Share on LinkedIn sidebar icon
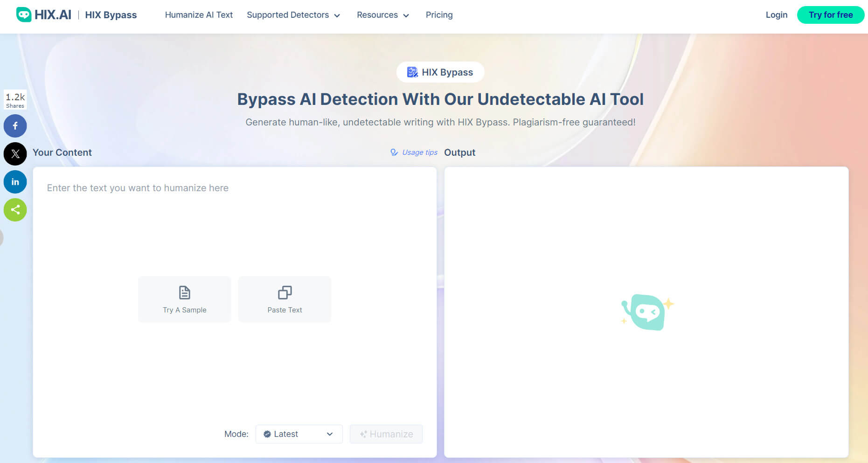 coord(15,182)
